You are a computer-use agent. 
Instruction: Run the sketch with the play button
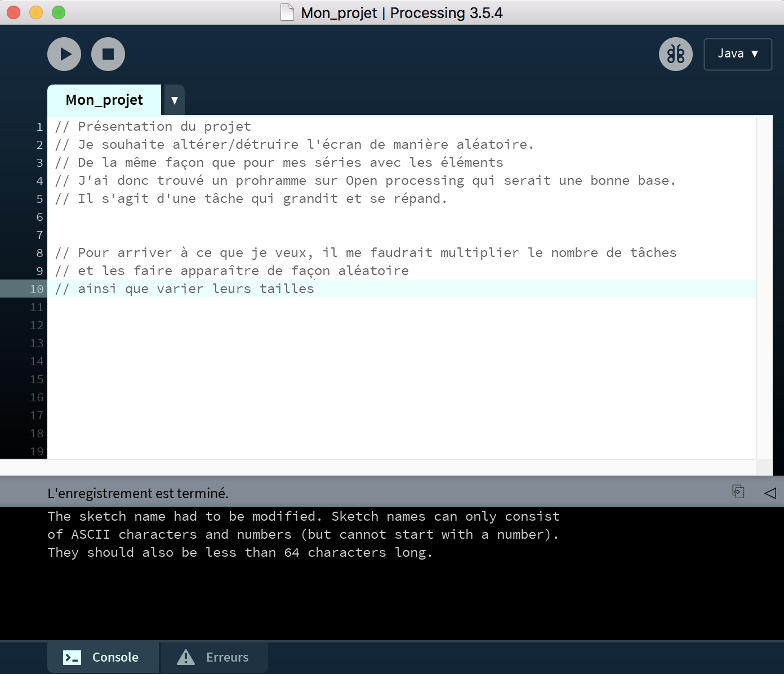(64, 54)
